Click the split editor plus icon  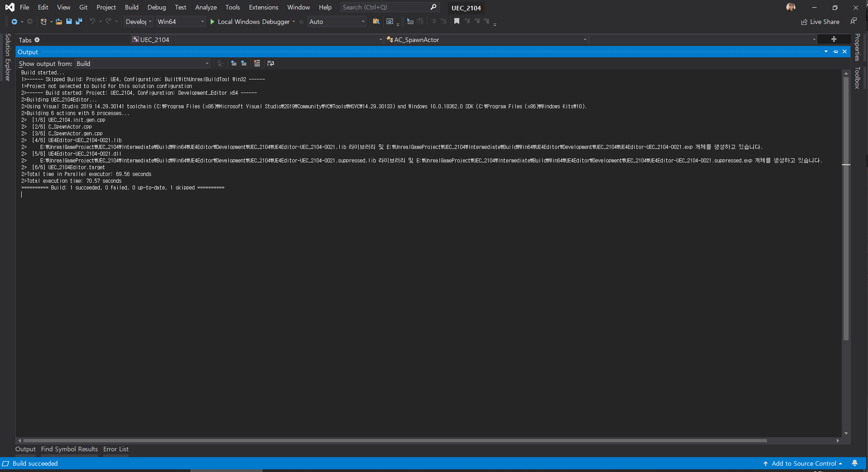click(834, 39)
